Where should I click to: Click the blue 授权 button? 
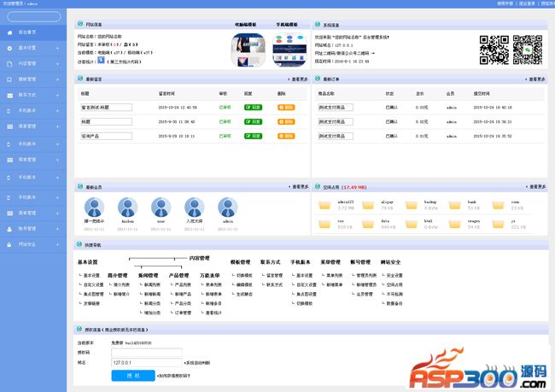(x=132, y=375)
